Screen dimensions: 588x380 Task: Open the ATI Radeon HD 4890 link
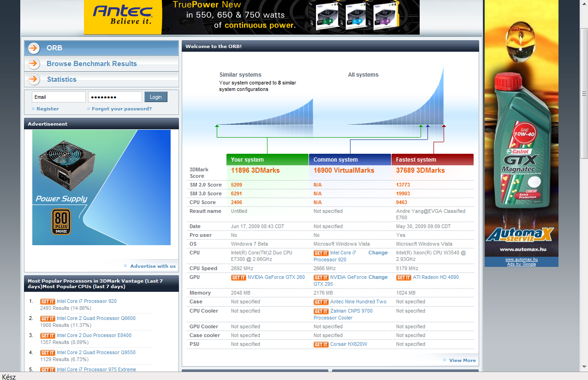tap(436, 277)
